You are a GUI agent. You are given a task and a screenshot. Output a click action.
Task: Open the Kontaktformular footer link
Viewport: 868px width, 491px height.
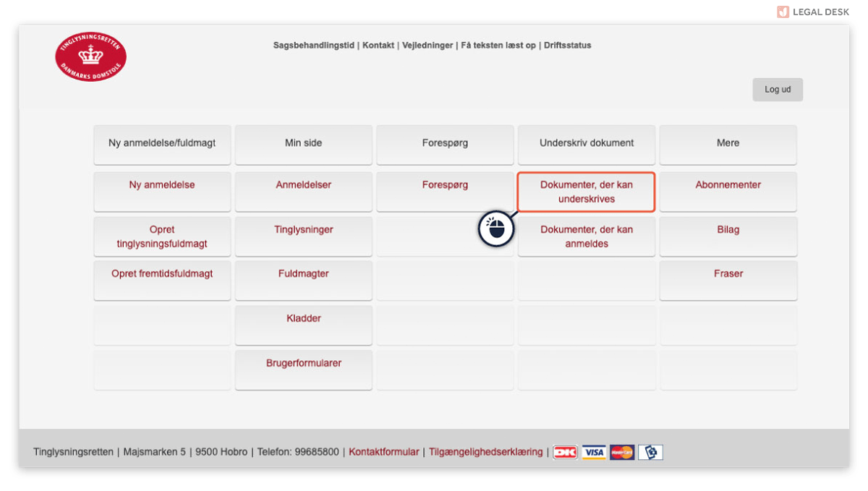pos(384,452)
